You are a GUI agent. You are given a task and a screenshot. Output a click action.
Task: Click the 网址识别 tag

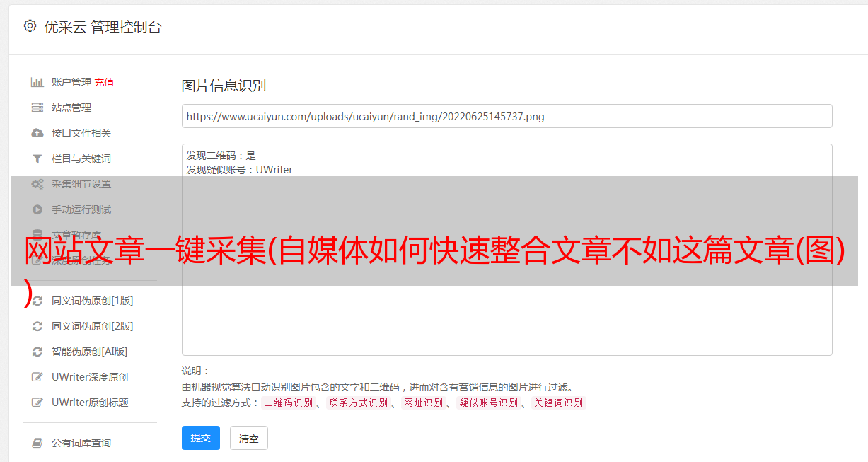coord(423,403)
